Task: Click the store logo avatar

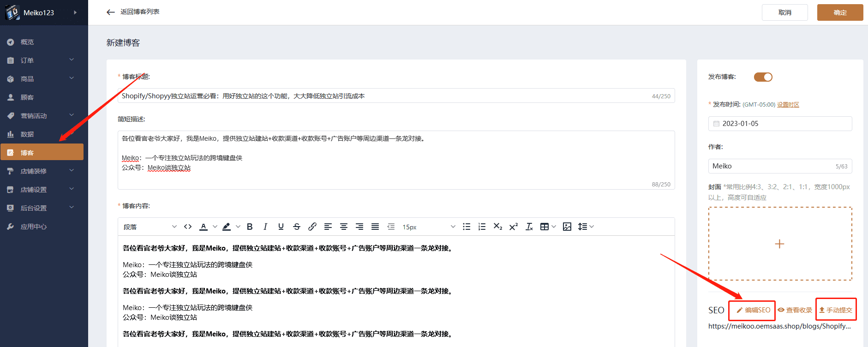Action: pyautogui.click(x=12, y=12)
